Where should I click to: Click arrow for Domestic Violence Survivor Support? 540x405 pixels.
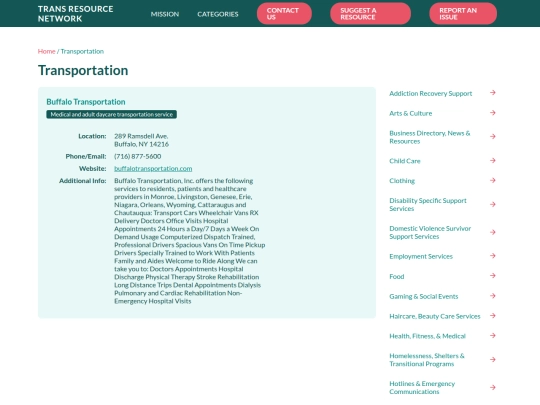pos(493,232)
